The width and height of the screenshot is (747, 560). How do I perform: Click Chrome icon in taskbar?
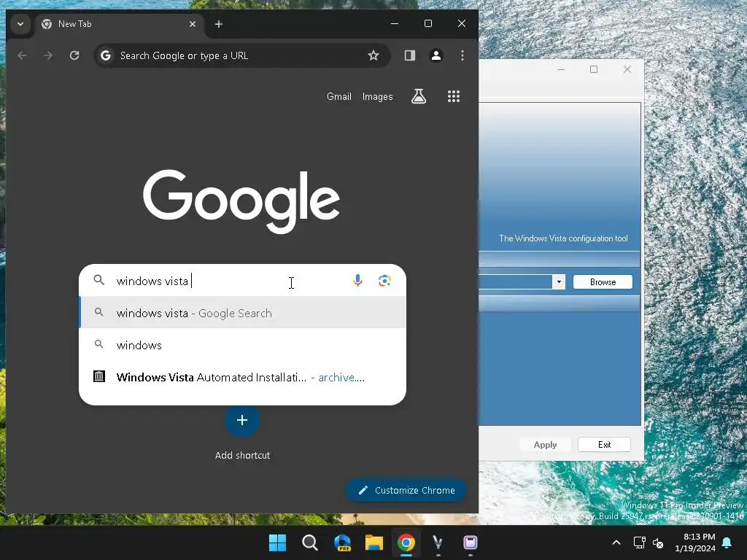[x=406, y=542]
